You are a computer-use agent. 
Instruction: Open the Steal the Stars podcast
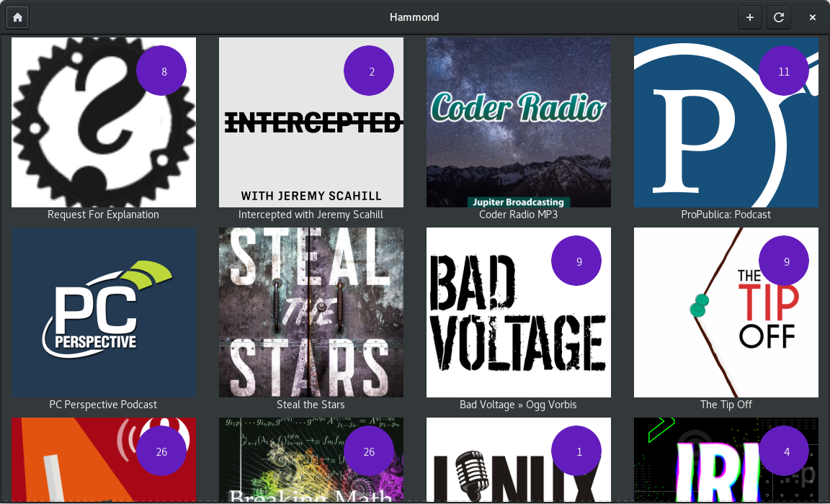coord(311,312)
